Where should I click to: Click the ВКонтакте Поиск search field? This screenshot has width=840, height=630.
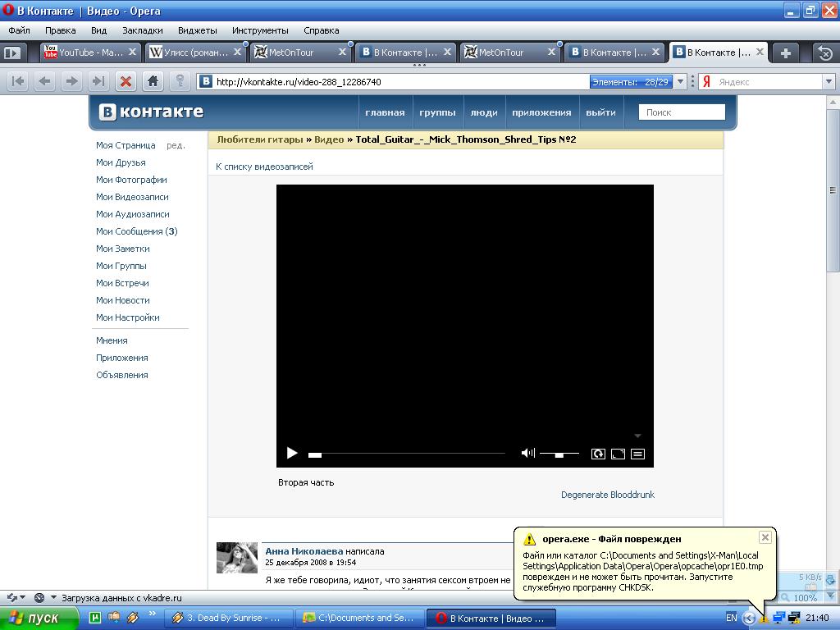[682, 112]
